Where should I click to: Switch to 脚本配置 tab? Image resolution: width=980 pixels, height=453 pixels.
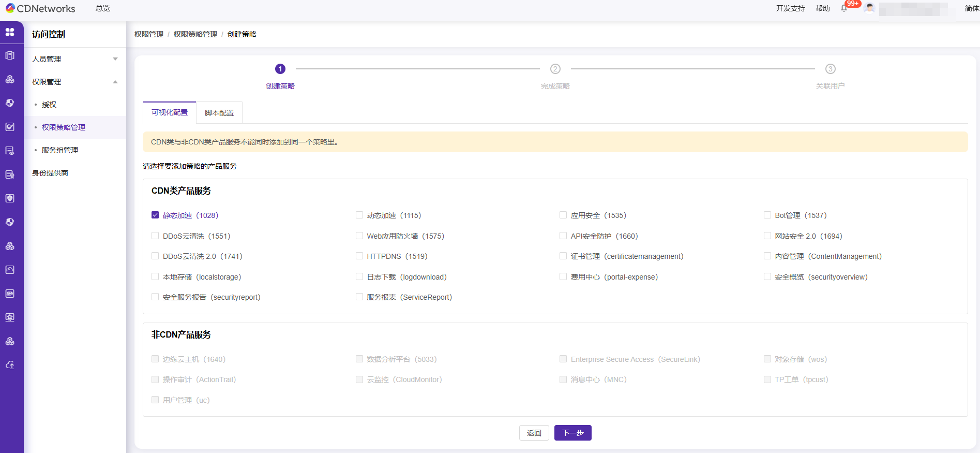(219, 113)
